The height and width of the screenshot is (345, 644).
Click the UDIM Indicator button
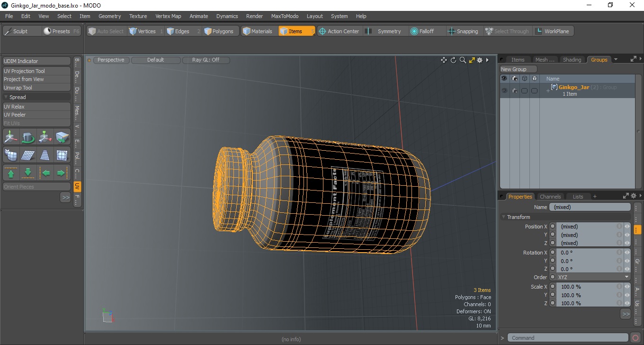pos(37,61)
